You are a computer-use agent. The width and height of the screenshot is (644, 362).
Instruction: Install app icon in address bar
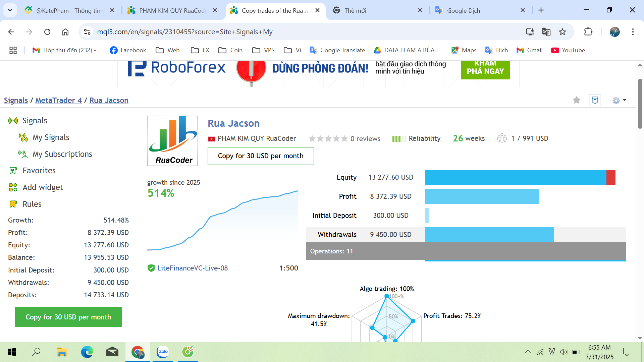(x=530, y=32)
